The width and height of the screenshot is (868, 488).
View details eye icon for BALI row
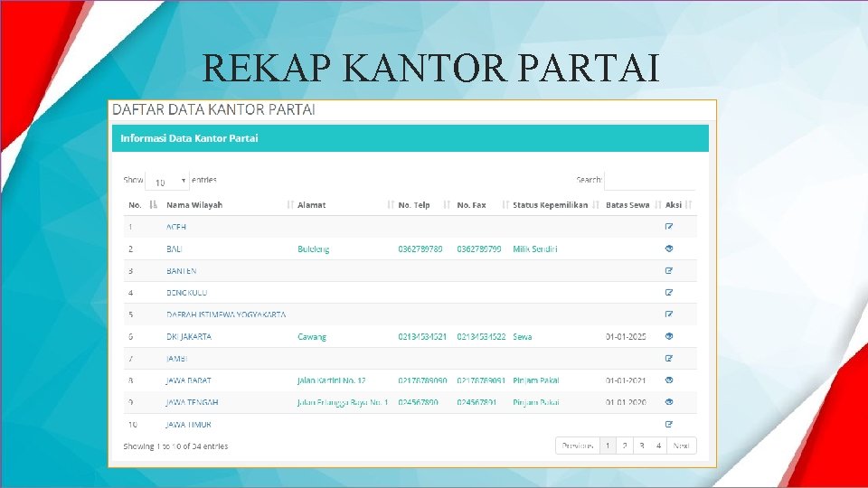669,249
